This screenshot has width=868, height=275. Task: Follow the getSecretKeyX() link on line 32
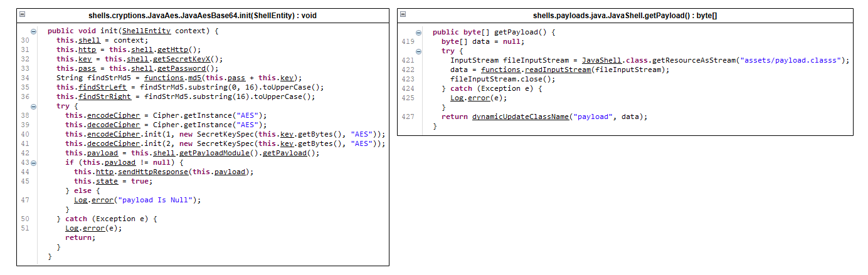pyautogui.click(x=183, y=59)
